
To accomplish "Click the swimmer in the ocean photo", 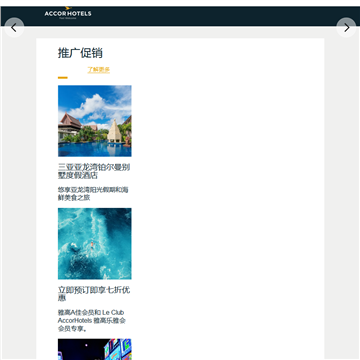I will 92,245.
